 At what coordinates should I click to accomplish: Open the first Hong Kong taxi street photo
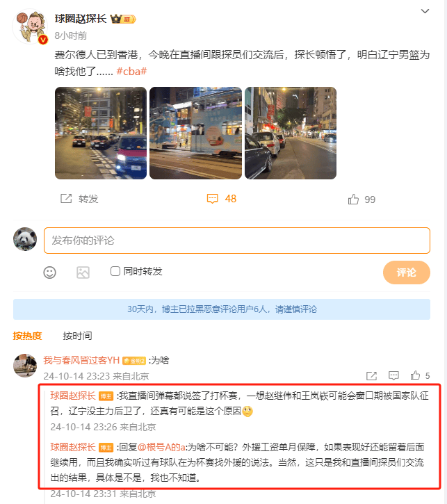[x=101, y=133]
